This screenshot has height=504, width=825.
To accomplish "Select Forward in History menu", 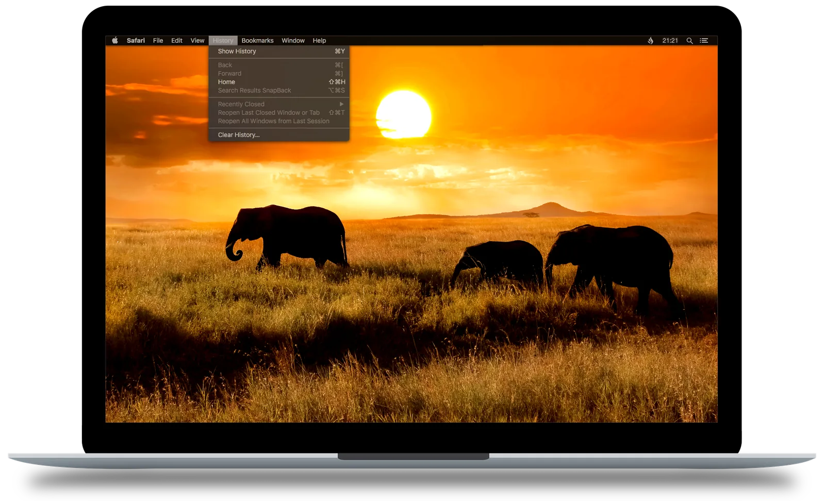I will point(279,73).
